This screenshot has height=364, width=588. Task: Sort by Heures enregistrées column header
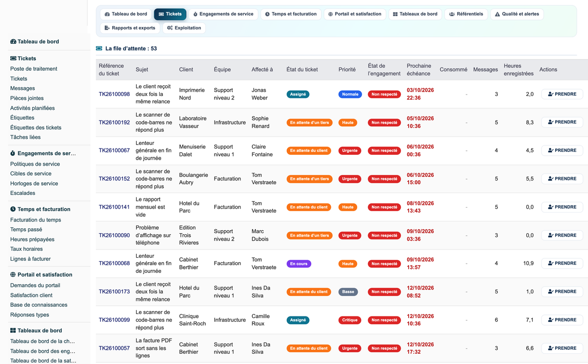click(518, 70)
